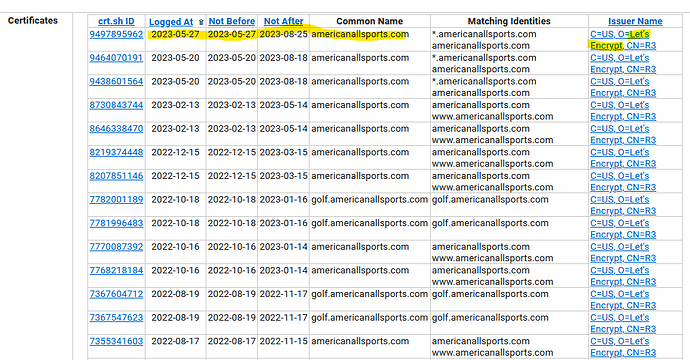Open Let's Encrypt issuer link in row 7770087392
Viewport: 690px width, 360px height.
(623, 253)
